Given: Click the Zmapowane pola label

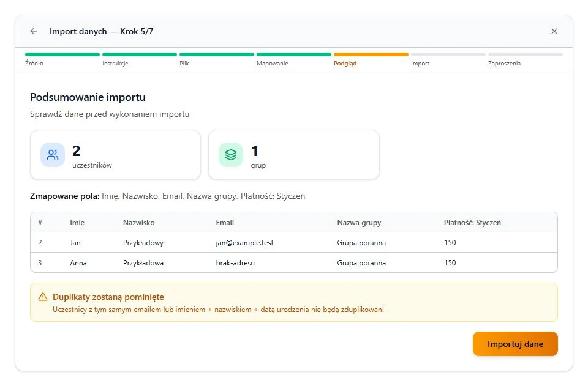Looking at the screenshot, I should click(64, 196).
